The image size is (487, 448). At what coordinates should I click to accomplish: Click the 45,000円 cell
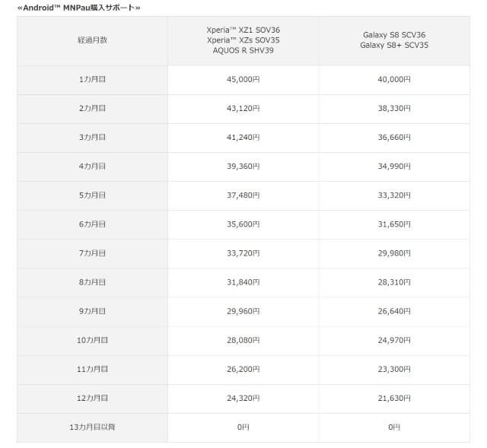tap(243, 79)
